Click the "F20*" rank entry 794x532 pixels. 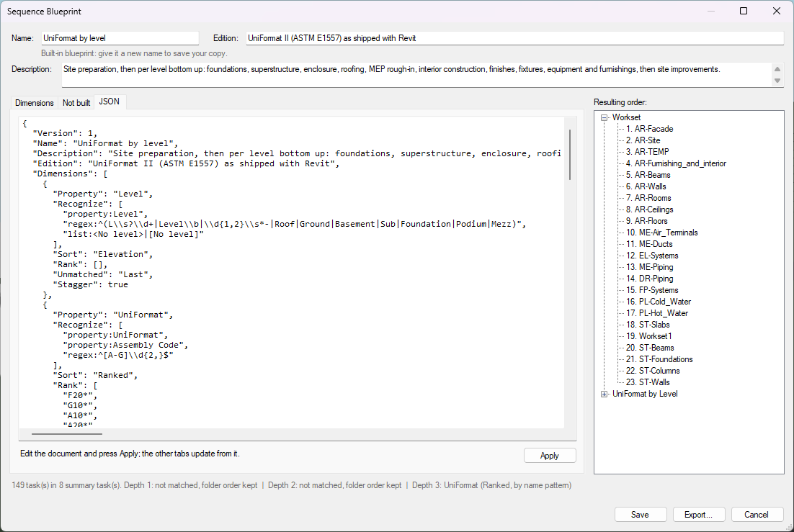(80, 395)
